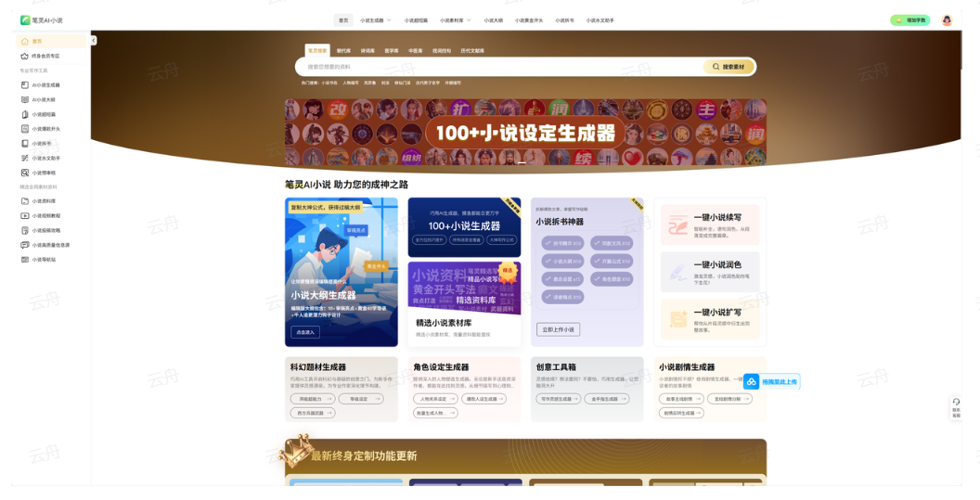The image size is (980, 500).
Task: Open 小说拆书 icon in the sidebar
Action: (x=25, y=143)
